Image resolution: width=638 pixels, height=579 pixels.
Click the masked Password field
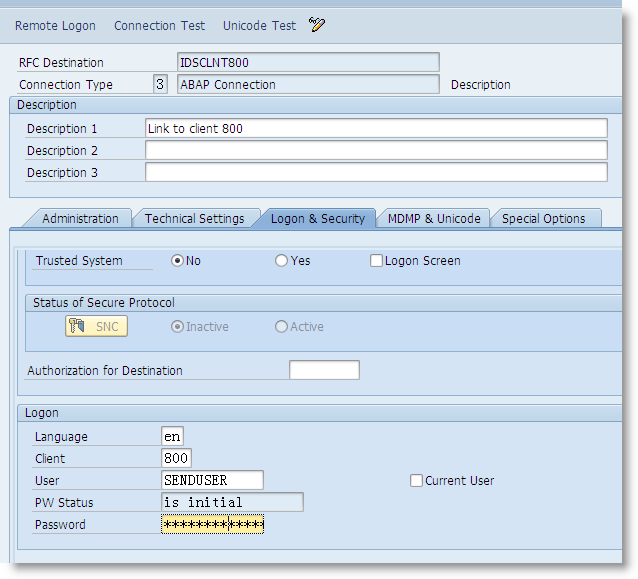[212, 524]
